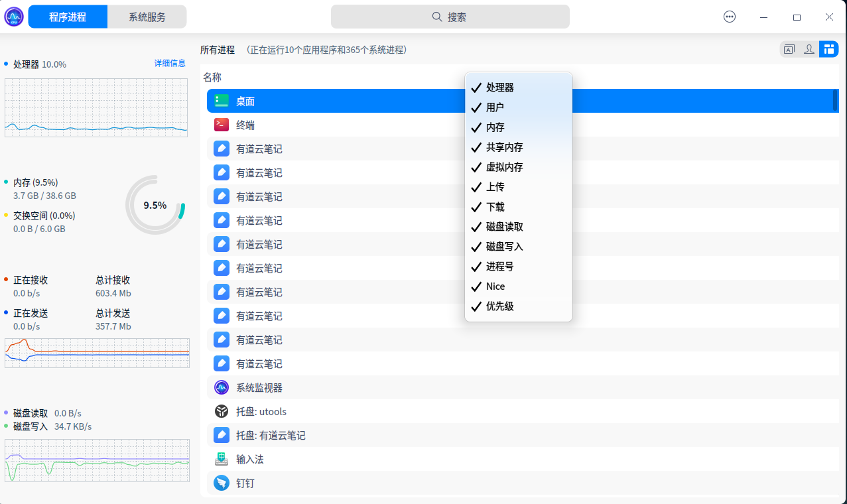Screen dimensions: 847x504
Task: Focus the 搜索 search field
Action: coord(450,17)
